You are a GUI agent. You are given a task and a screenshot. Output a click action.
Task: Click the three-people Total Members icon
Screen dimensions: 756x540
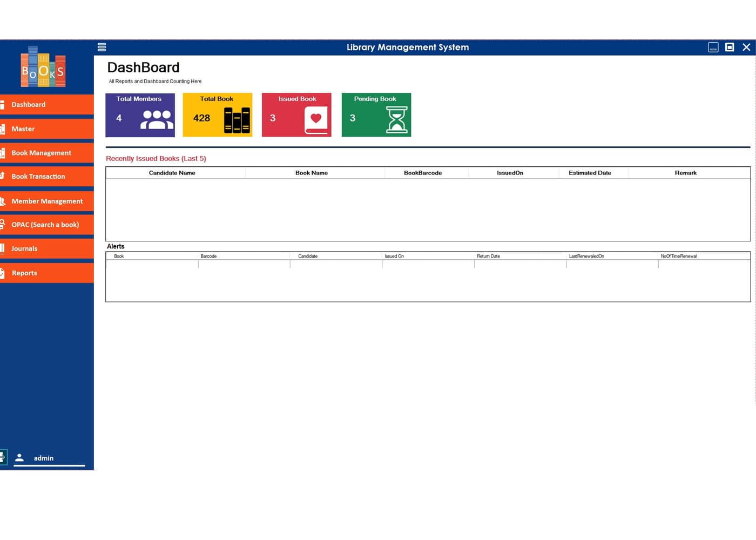(157, 119)
